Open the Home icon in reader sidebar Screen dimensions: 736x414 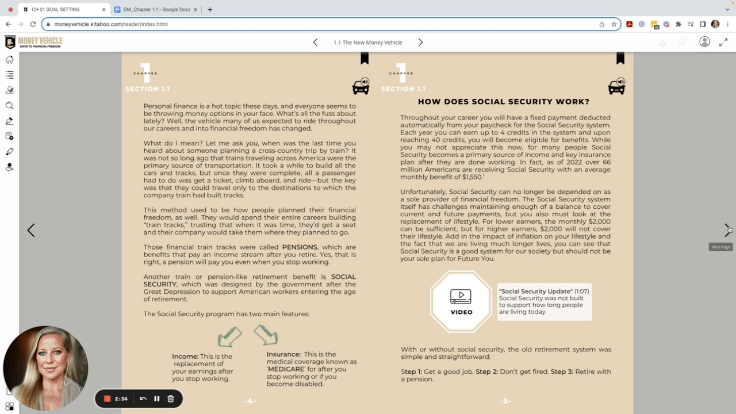coord(9,60)
